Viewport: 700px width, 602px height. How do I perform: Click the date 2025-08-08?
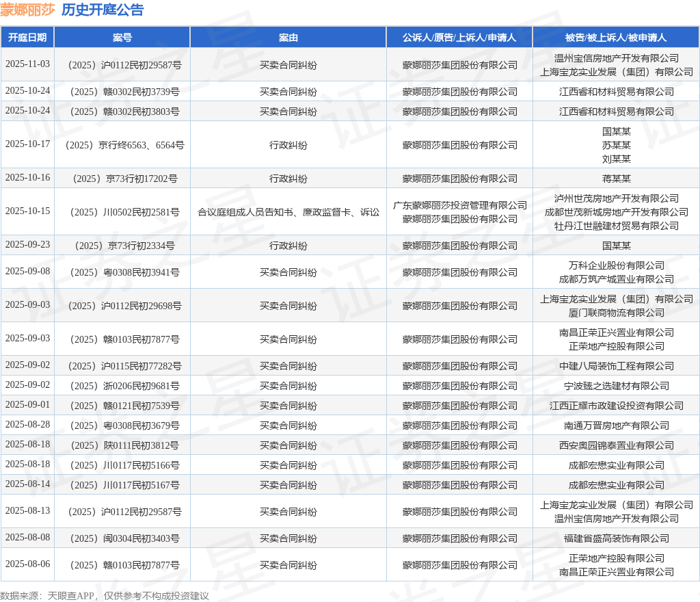[x=27, y=537]
